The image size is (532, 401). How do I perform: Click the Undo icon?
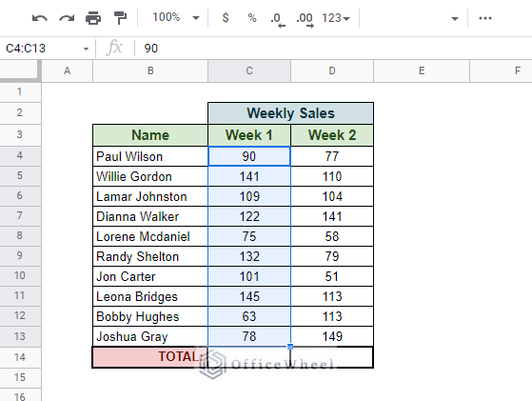(40, 18)
